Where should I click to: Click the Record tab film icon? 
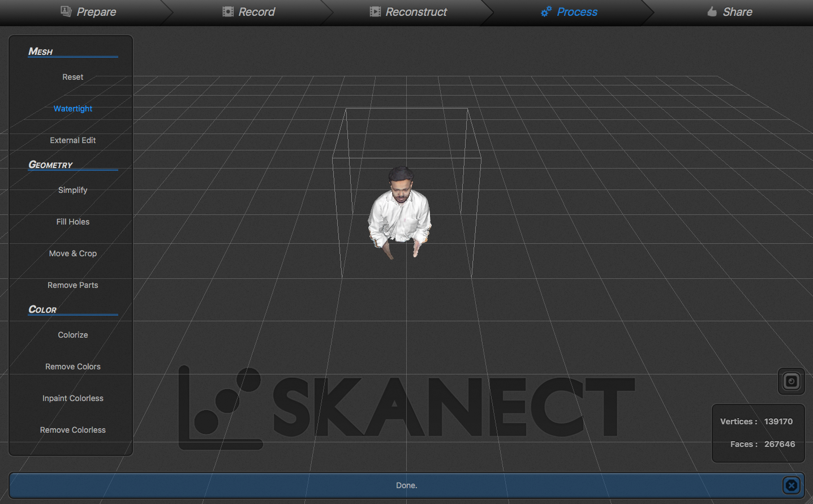(x=228, y=12)
